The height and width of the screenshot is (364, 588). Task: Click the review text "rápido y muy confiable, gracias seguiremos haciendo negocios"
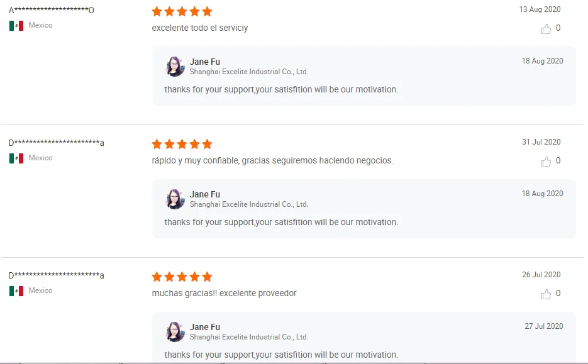tap(272, 160)
